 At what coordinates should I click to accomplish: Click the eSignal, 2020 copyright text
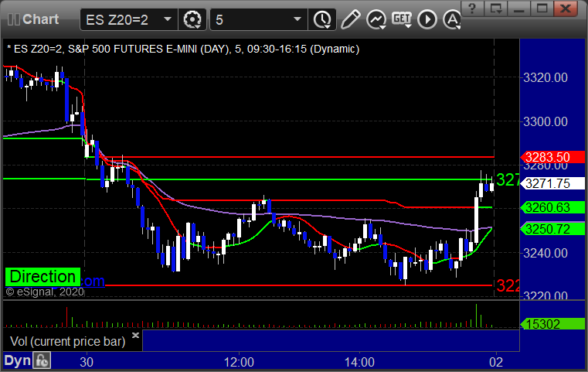[x=45, y=292]
